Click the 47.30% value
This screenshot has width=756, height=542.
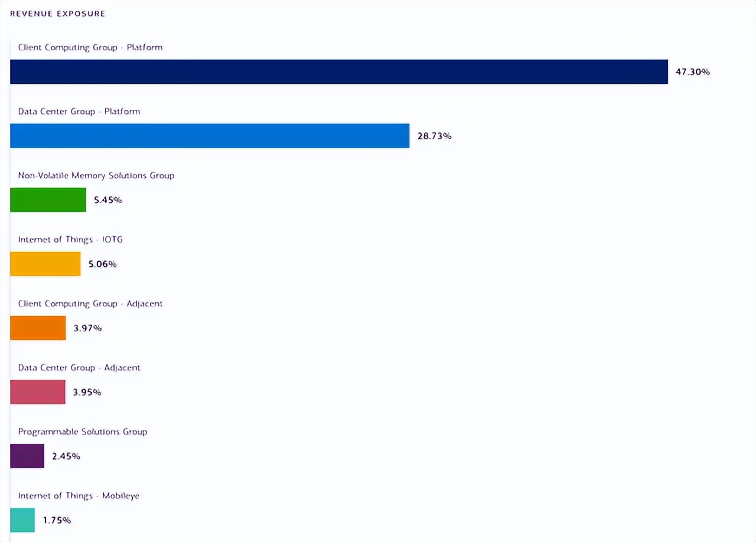click(x=693, y=72)
